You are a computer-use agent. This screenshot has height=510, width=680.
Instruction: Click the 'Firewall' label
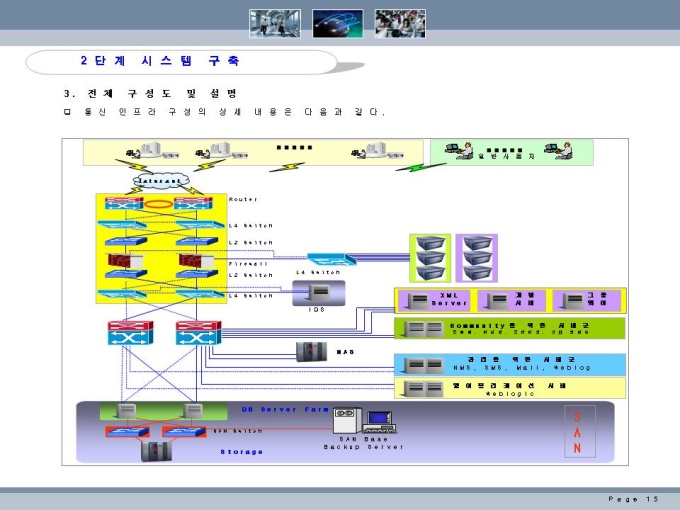coord(248,264)
